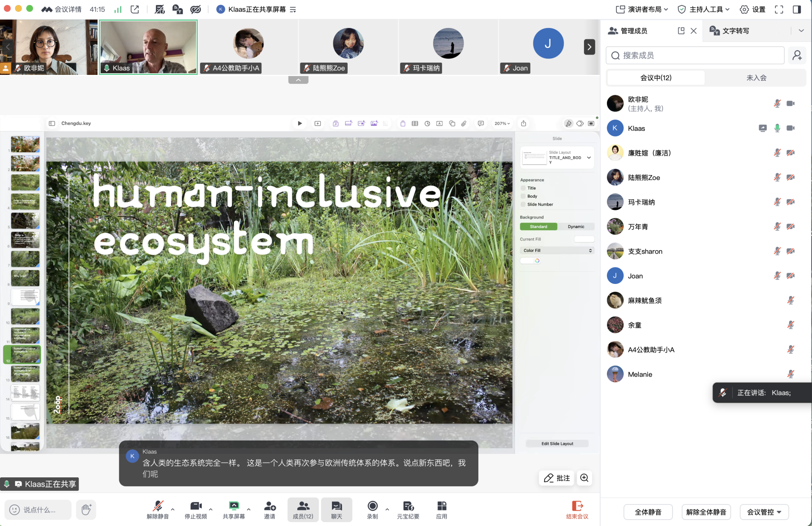Click the 全体静音 mute all button

648,512
